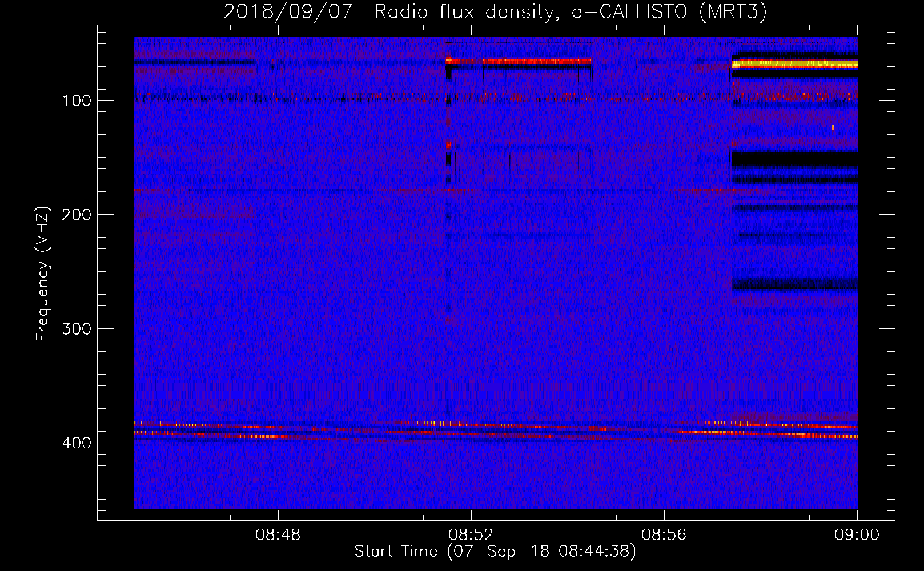
Task: Click the 300 frequency tick label
Action: [x=76, y=329]
